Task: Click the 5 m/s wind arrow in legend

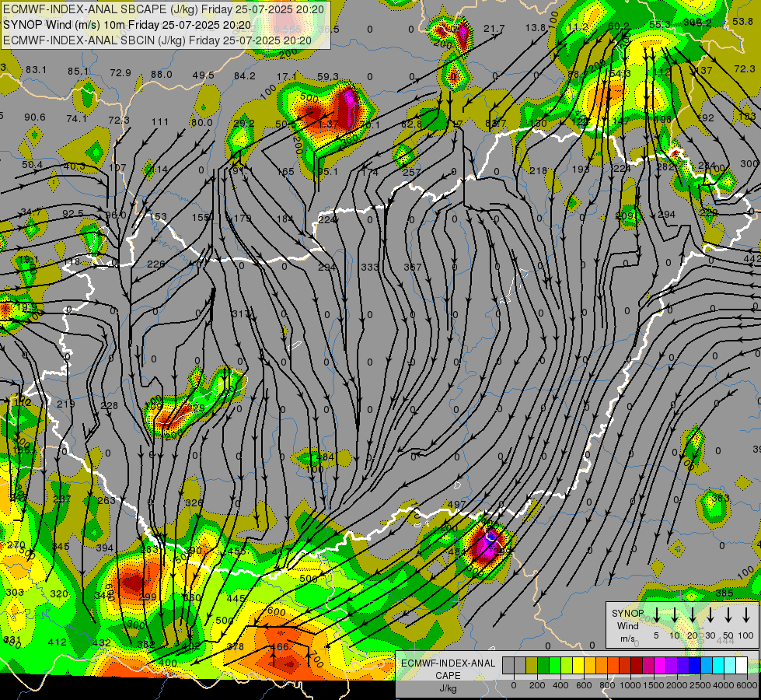Action: click(656, 614)
